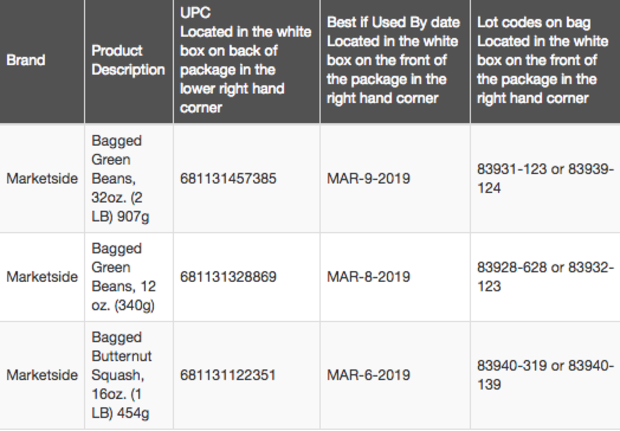Click UPC 681131122351

click(x=228, y=375)
